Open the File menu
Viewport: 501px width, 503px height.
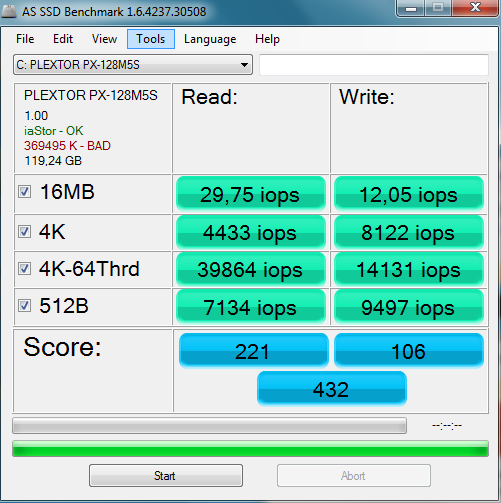tap(25, 39)
